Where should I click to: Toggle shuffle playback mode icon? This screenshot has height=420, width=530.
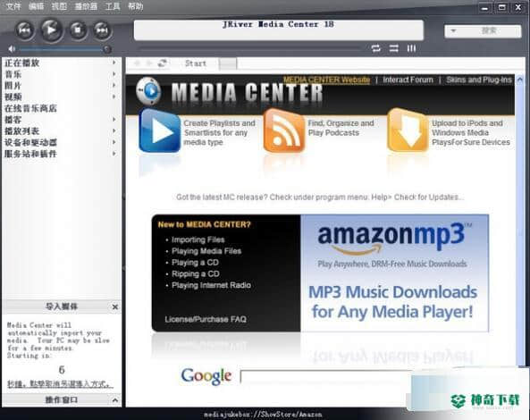(394, 48)
